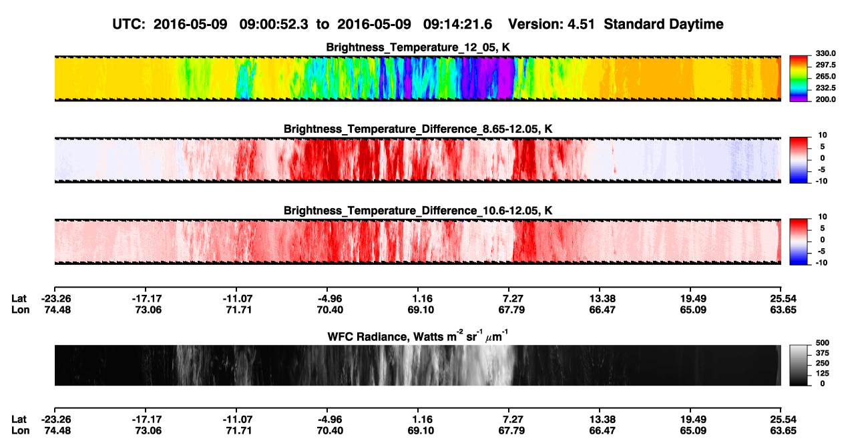
Task: Click the rainbow colorbar for Brightness Temperature
Action: (x=799, y=78)
